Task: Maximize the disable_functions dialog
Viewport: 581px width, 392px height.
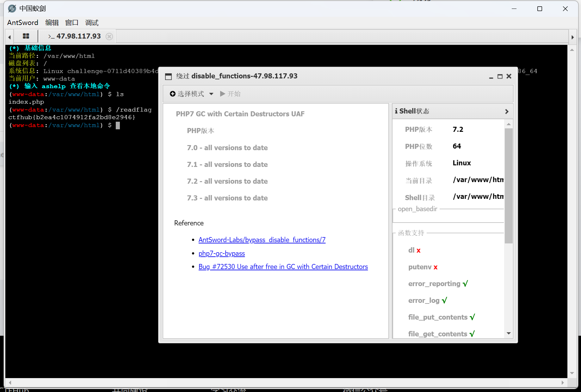Action: [500, 77]
